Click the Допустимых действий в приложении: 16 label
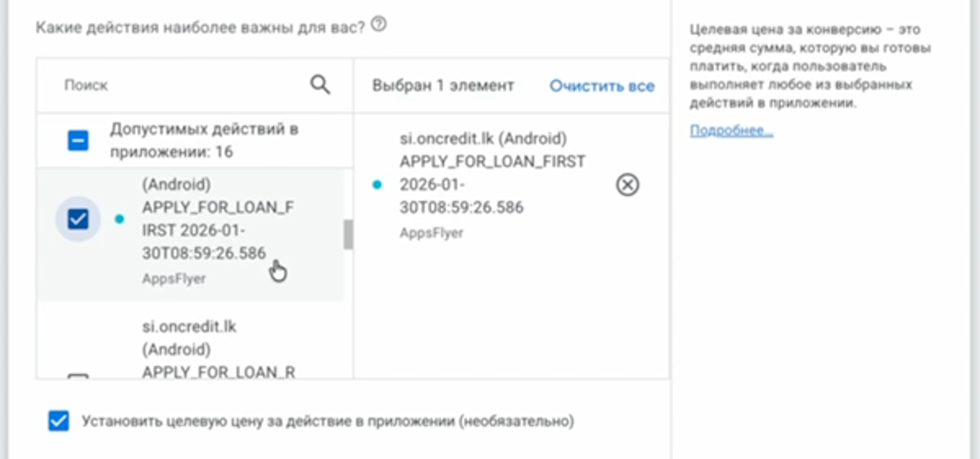The image size is (980, 459). (204, 140)
